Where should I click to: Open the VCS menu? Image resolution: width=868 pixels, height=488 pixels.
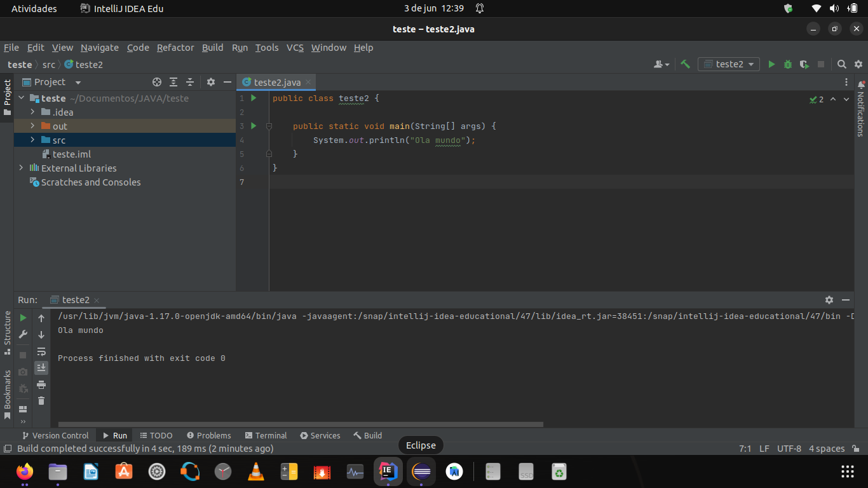tap(295, 48)
